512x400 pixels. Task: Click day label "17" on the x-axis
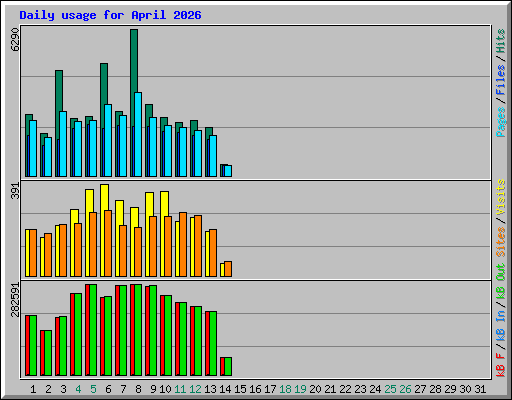point(270,389)
